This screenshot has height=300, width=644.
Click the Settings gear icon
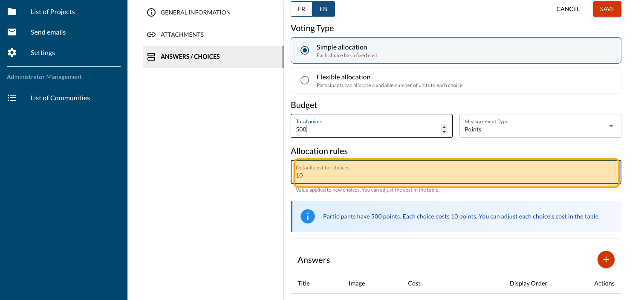[x=12, y=52]
